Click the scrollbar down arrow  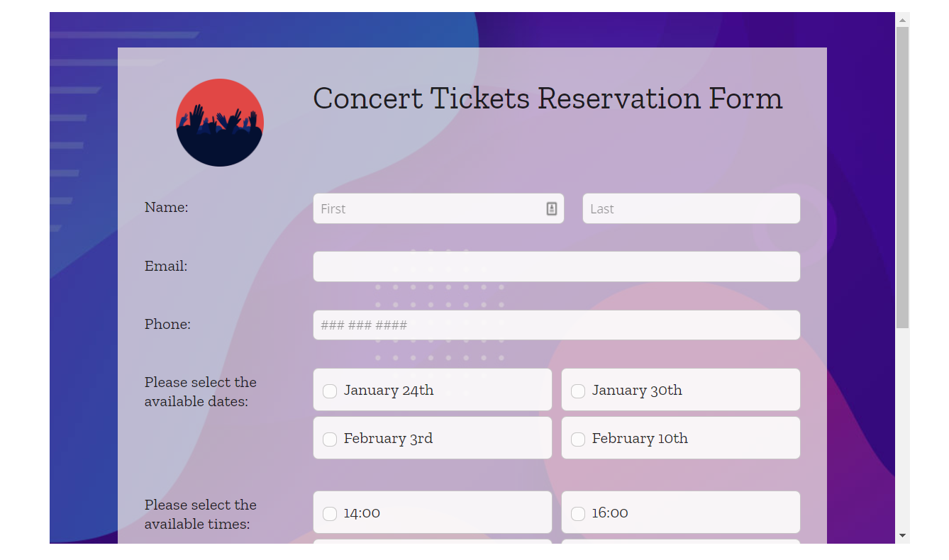pyautogui.click(x=902, y=536)
